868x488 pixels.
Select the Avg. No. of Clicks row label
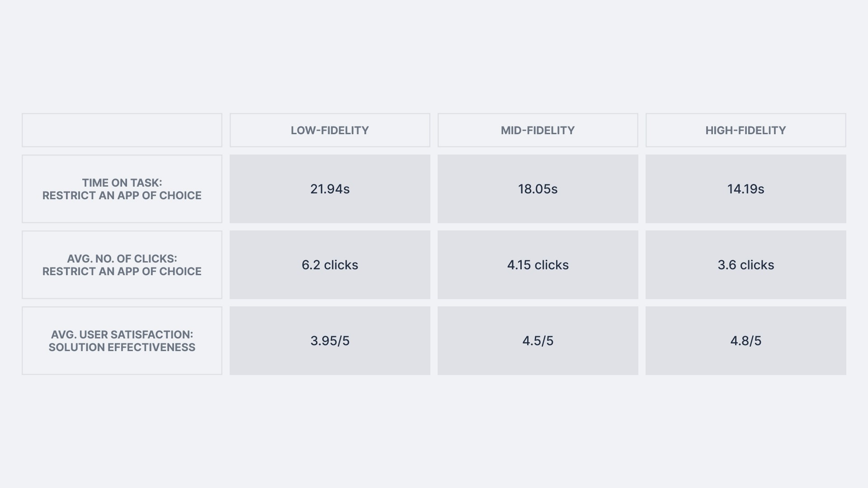[x=122, y=265]
